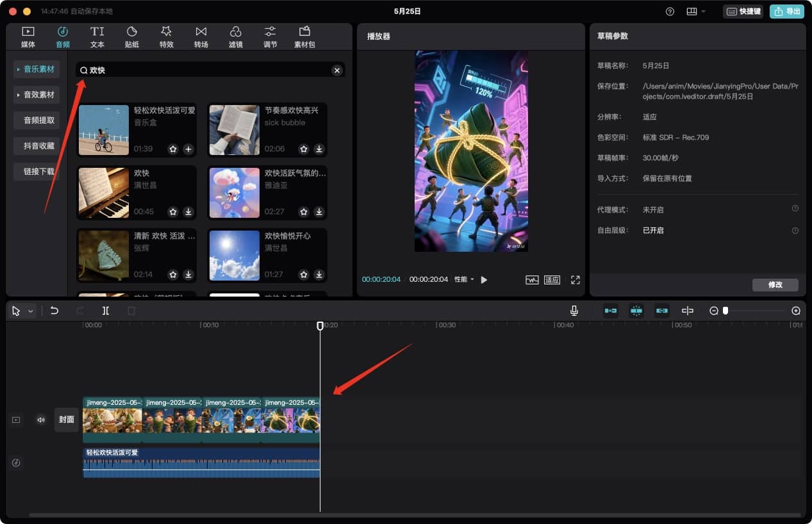Click the 适应 fit ratio button
This screenshot has width=812, height=524.
tap(552, 280)
